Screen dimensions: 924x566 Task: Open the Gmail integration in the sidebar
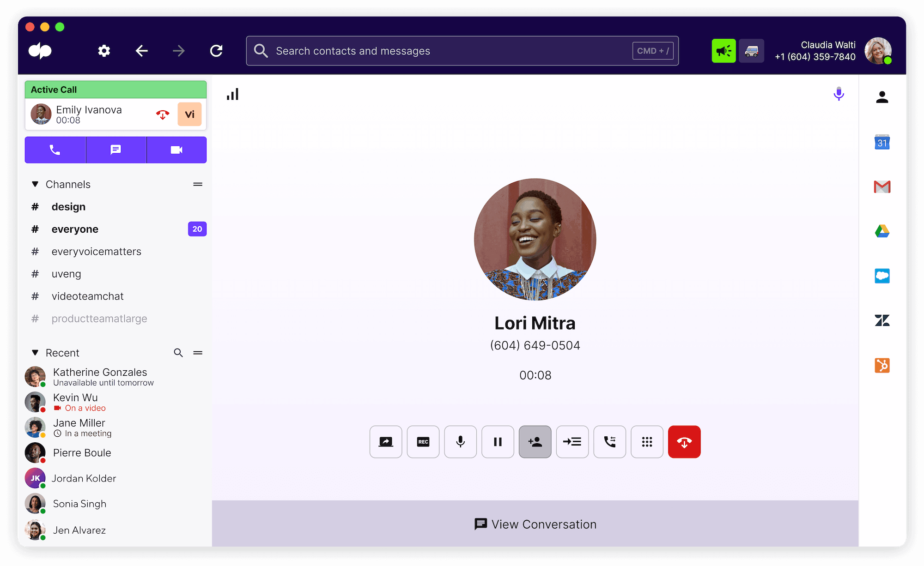[x=882, y=187]
